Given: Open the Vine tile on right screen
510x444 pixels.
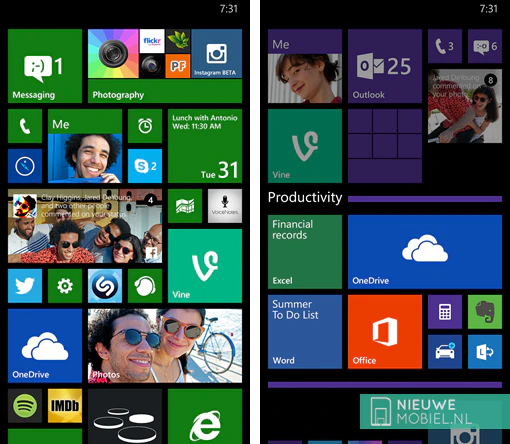Looking at the screenshot, I should click(x=305, y=146).
